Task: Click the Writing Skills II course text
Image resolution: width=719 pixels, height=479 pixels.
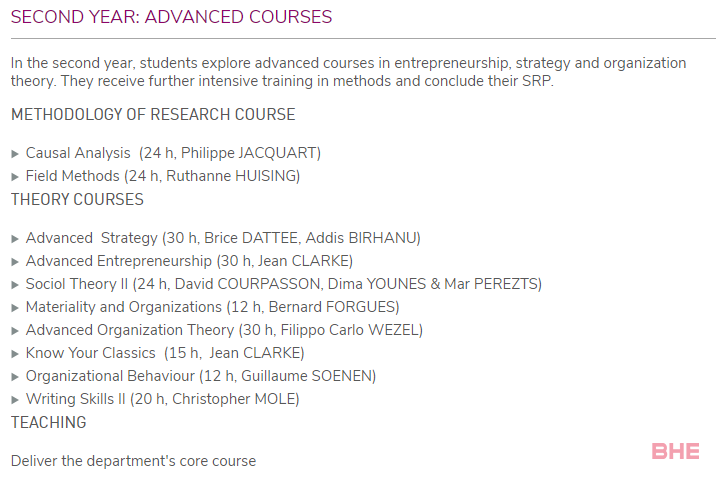Action: click(x=162, y=399)
